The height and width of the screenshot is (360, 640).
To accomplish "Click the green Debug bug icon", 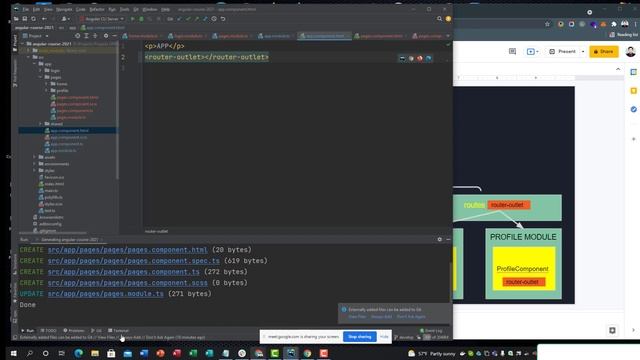I will (x=141, y=19).
